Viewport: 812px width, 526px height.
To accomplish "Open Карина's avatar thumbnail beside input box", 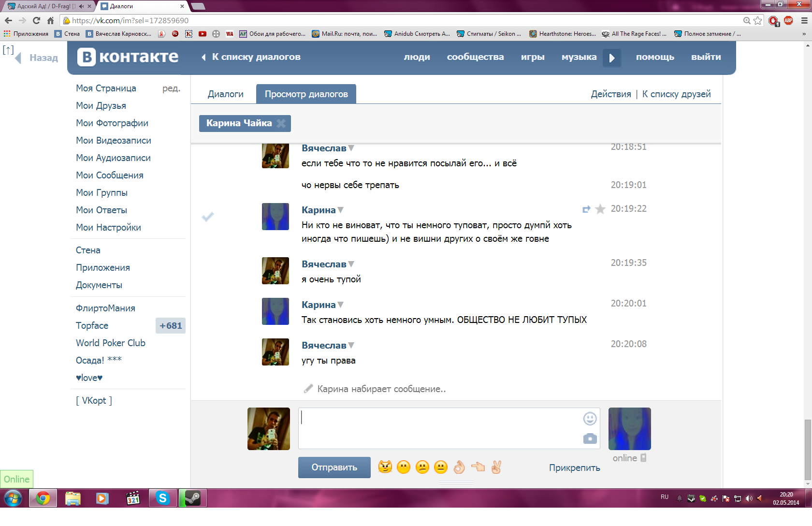I will coord(630,429).
